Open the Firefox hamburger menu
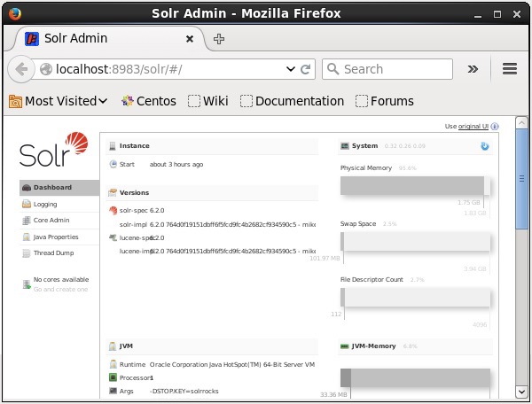 (x=509, y=69)
